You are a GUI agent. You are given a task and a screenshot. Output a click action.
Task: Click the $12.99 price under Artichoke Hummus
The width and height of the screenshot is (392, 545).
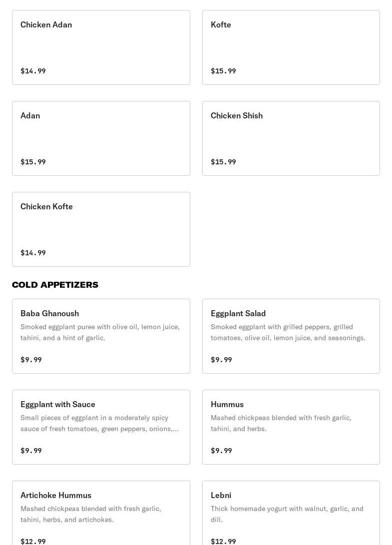click(x=33, y=541)
